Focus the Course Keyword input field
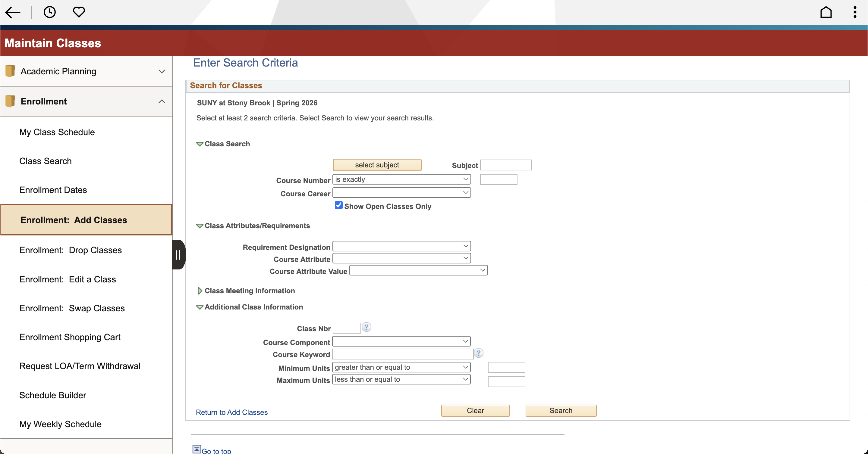 click(403, 354)
